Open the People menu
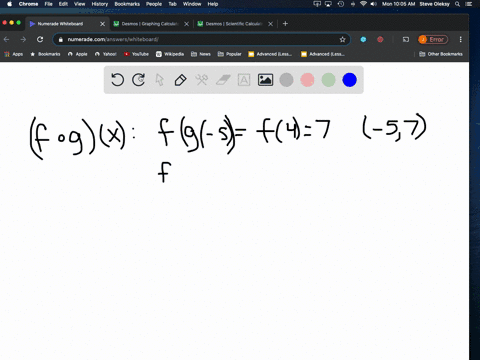 pos(154,4)
